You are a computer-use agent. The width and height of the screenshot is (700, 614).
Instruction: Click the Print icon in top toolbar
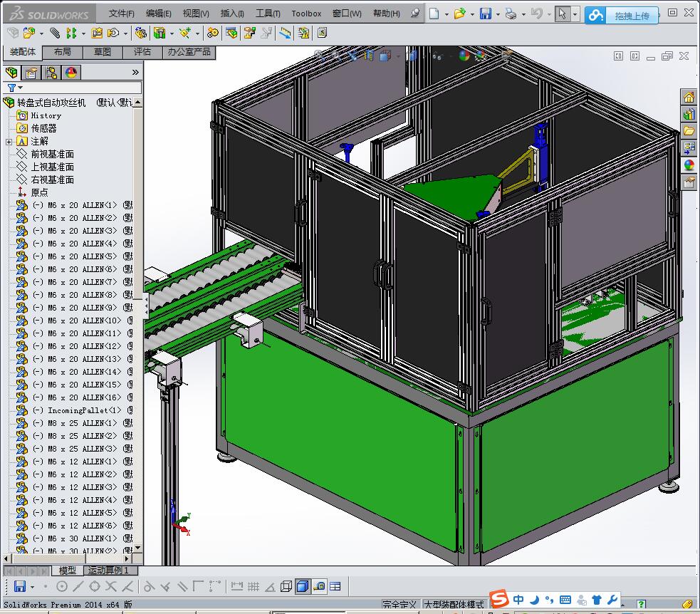(510, 14)
